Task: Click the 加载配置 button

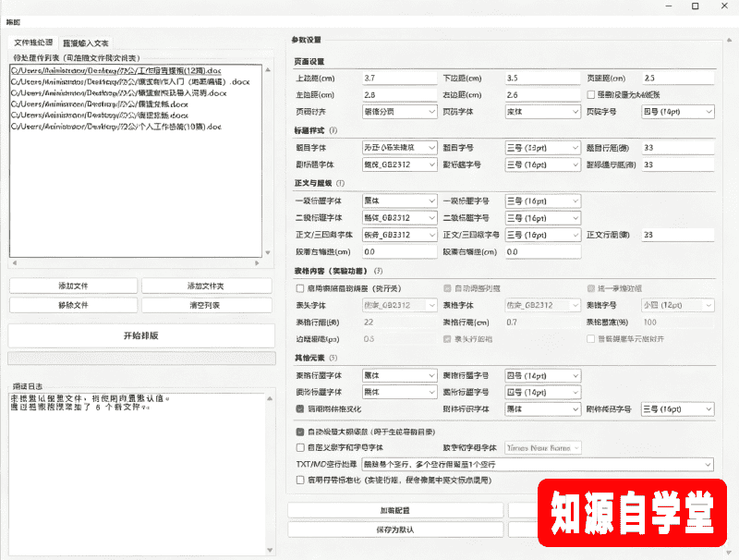Action: pyautogui.click(x=395, y=510)
